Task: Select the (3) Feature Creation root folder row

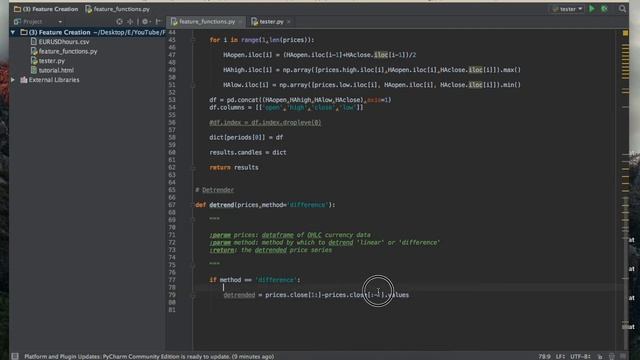Action: [x=87, y=32]
